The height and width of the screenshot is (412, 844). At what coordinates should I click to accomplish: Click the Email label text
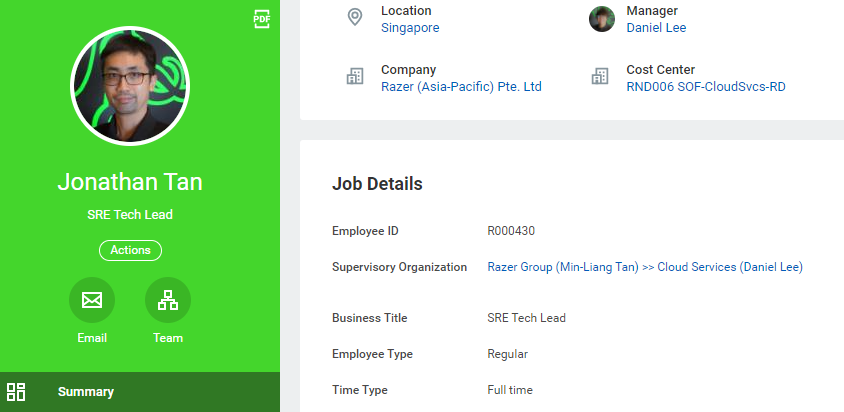click(92, 338)
